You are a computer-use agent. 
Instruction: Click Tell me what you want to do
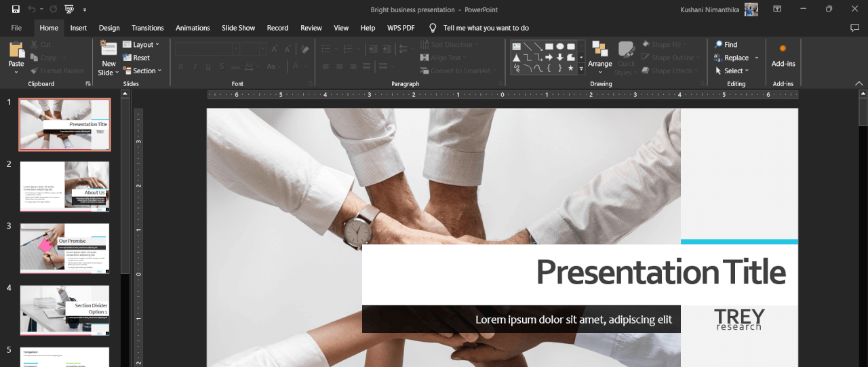(486, 28)
